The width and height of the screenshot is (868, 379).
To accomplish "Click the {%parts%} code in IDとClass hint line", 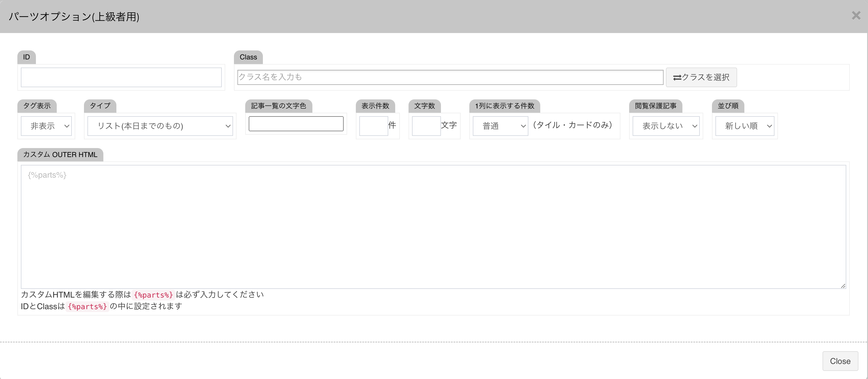I will [87, 306].
